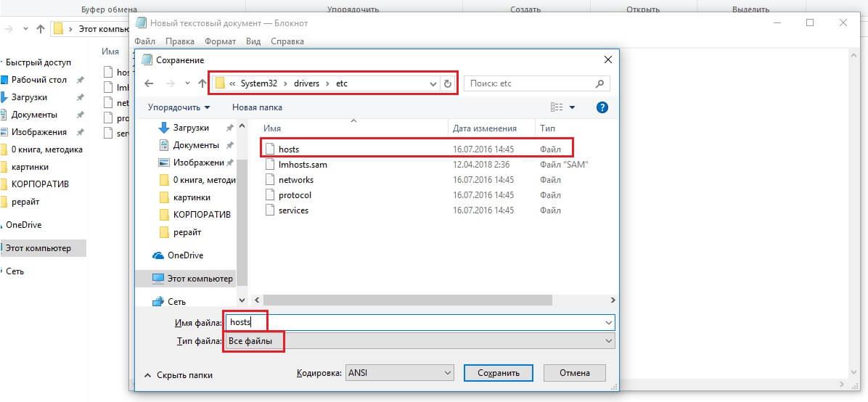
Task: Expand the view options dropdown arrow
Action: pos(572,107)
